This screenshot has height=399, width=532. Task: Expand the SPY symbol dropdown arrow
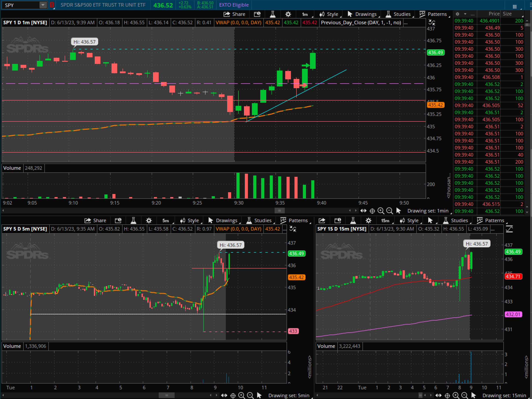43,5
